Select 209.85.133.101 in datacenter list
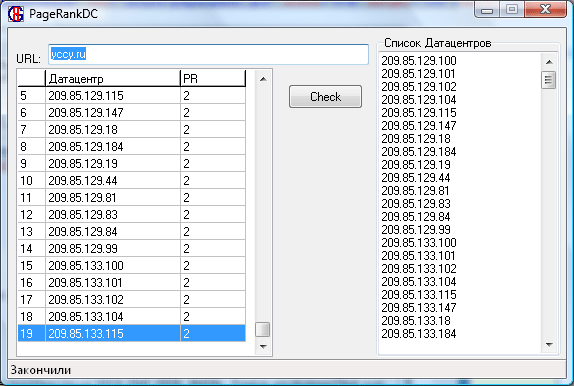 pyautogui.click(x=418, y=256)
